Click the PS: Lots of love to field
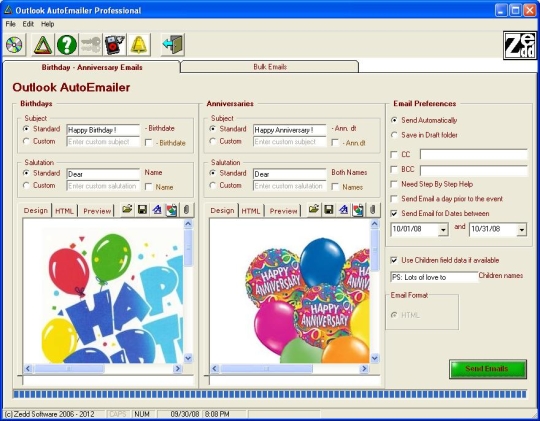This screenshot has height=421, width=540. click(434, 277)
